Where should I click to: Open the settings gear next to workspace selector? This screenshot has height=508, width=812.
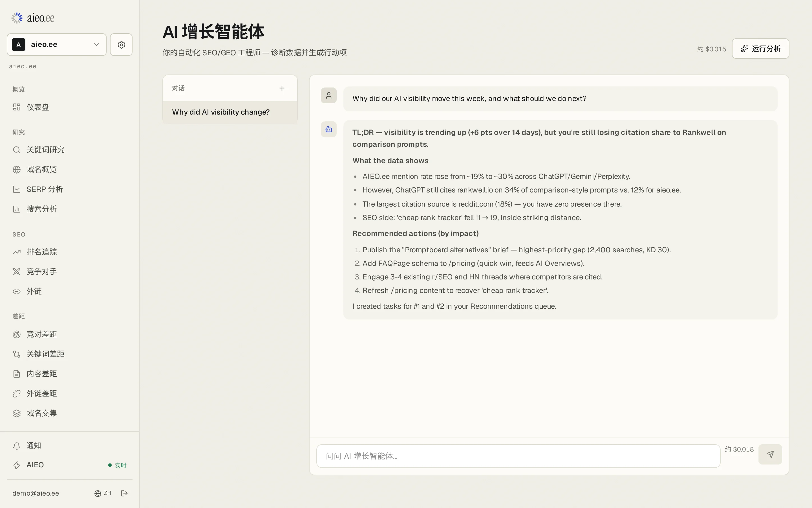click(121, 45)
